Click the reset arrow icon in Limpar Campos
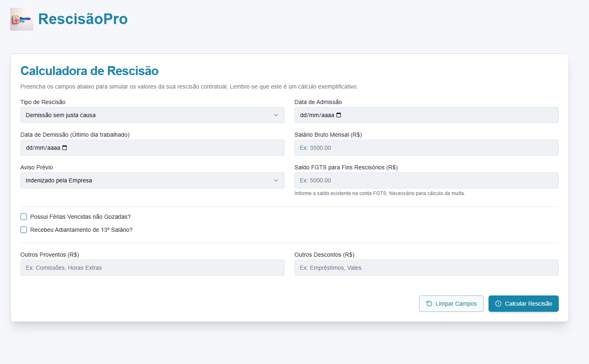Screen dimensions: 589x364 [429, 304]
